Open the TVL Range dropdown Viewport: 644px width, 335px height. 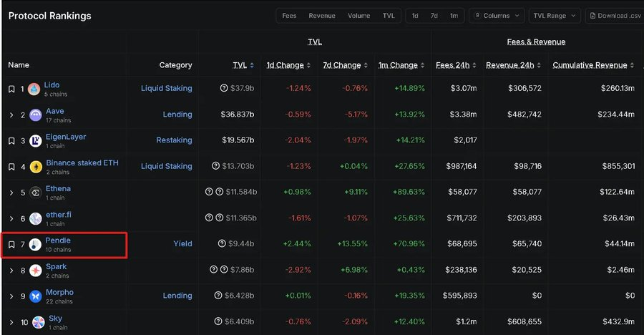[555, 16]
